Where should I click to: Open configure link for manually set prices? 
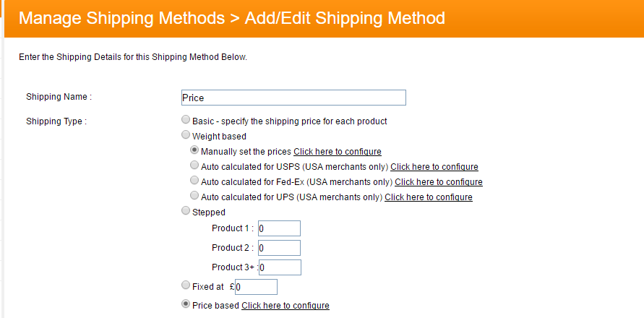[337, 152]
